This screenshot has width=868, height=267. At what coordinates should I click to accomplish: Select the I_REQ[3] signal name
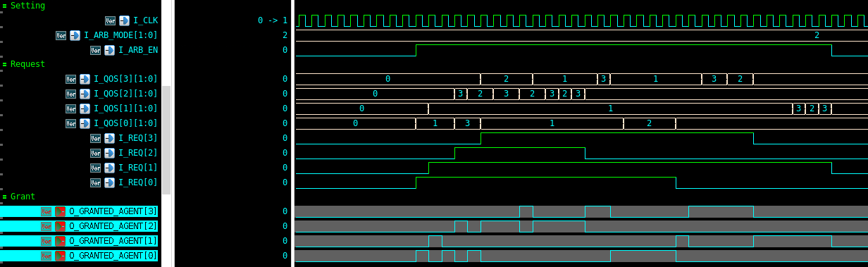(138, 138)
